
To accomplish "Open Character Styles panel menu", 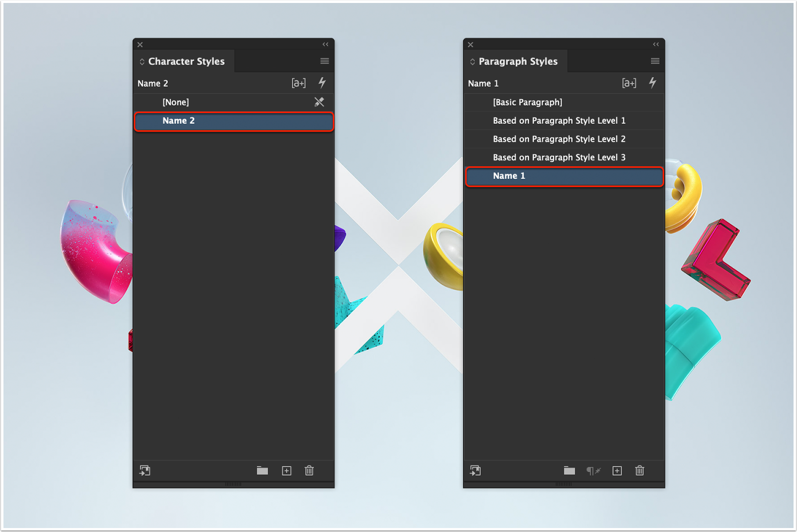I will coord(324,61).
